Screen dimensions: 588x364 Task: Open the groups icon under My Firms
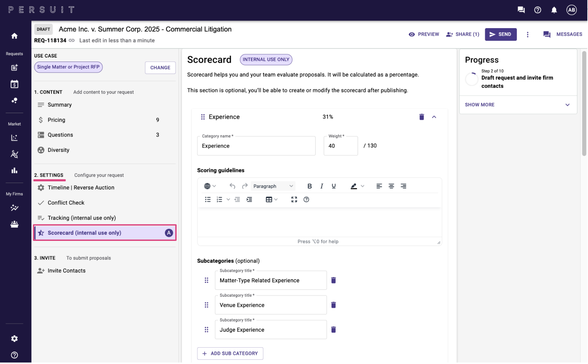[x=14, y=224]
